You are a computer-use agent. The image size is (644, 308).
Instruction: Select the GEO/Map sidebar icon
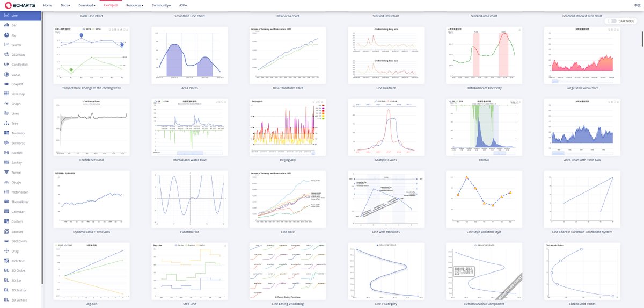5,54
